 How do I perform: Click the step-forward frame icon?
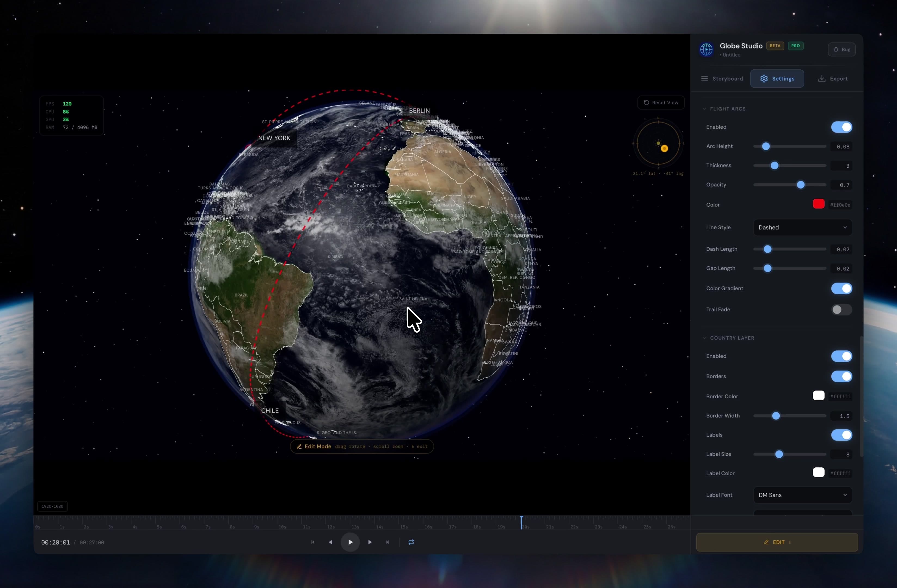point(370,542)
